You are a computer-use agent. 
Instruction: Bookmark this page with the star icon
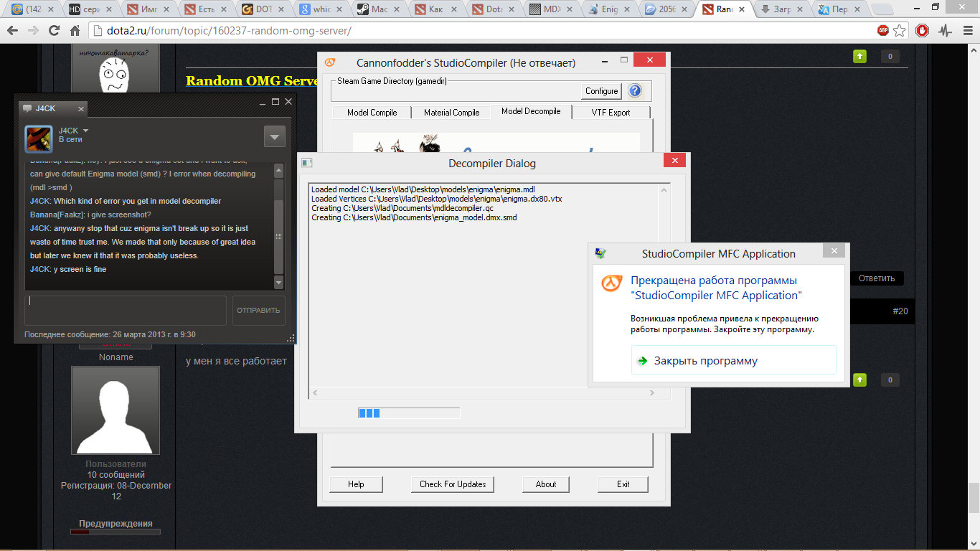coord(900,31)
